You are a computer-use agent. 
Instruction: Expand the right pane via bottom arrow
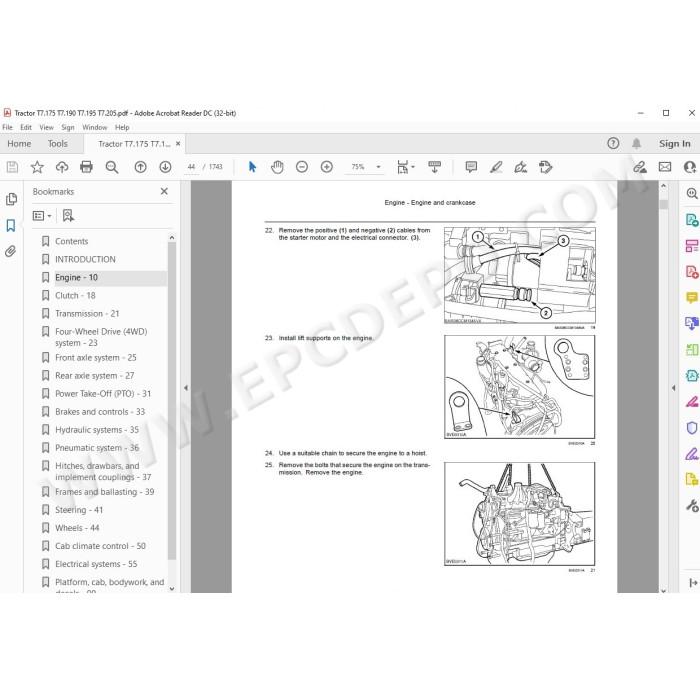(693, 583)
